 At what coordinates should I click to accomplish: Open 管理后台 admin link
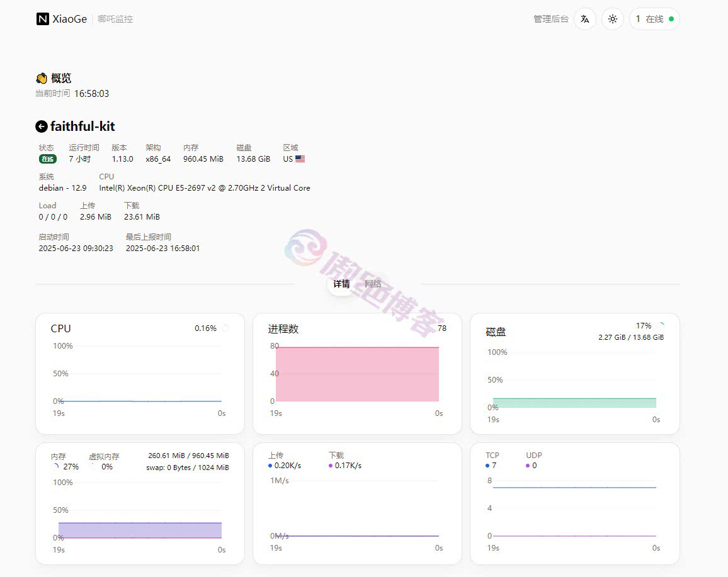tap(550, 19)
